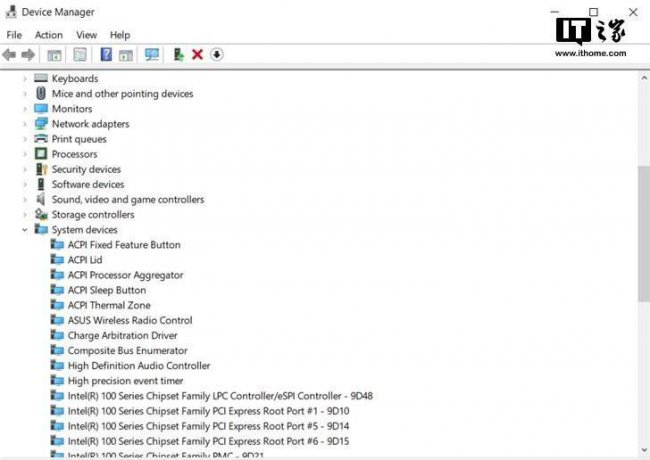The image size is (650, 460).
Task: Click the Storage controllers icon
Action: 41,214
